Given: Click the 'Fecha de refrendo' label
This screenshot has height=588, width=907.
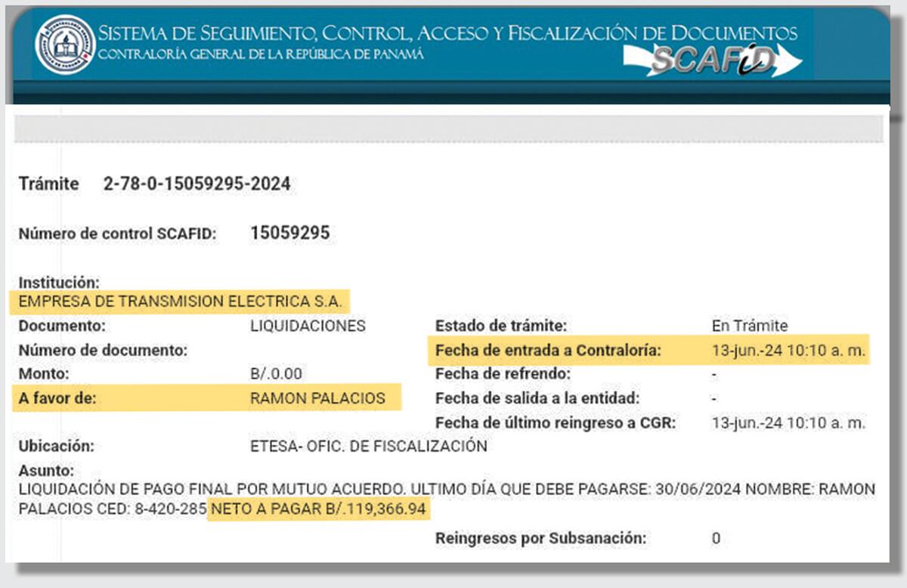Looking at the screenshot, I should point(503,373).
